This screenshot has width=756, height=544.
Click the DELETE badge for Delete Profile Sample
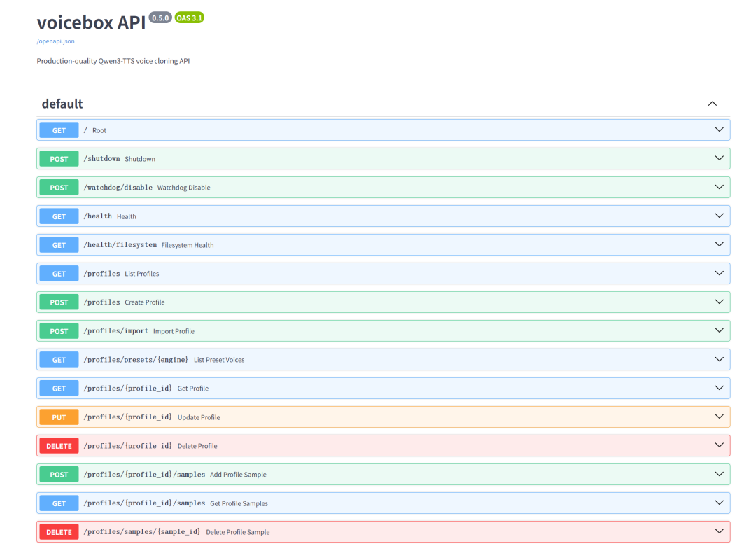[59, 532]
